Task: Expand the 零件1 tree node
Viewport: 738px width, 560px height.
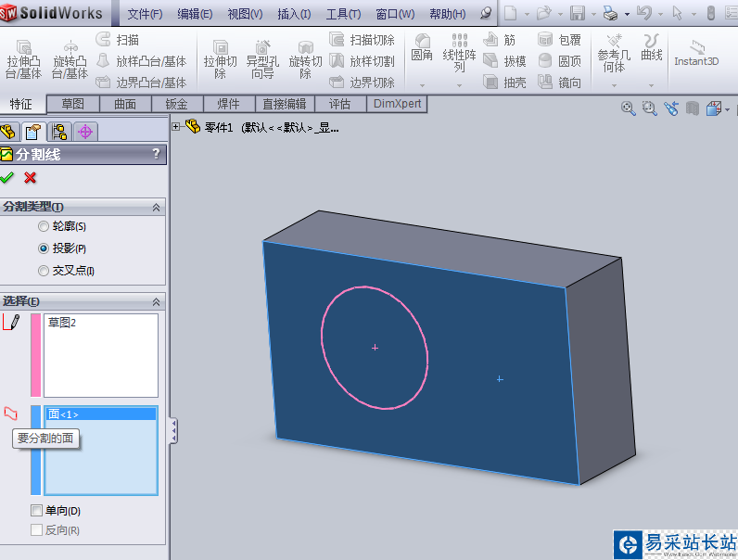Action: click(x=176, y=126)
